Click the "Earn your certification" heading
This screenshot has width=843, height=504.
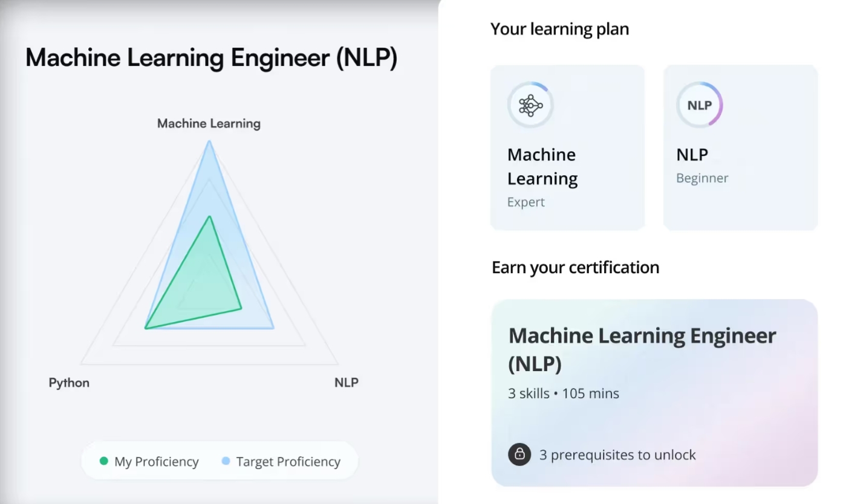575,267
